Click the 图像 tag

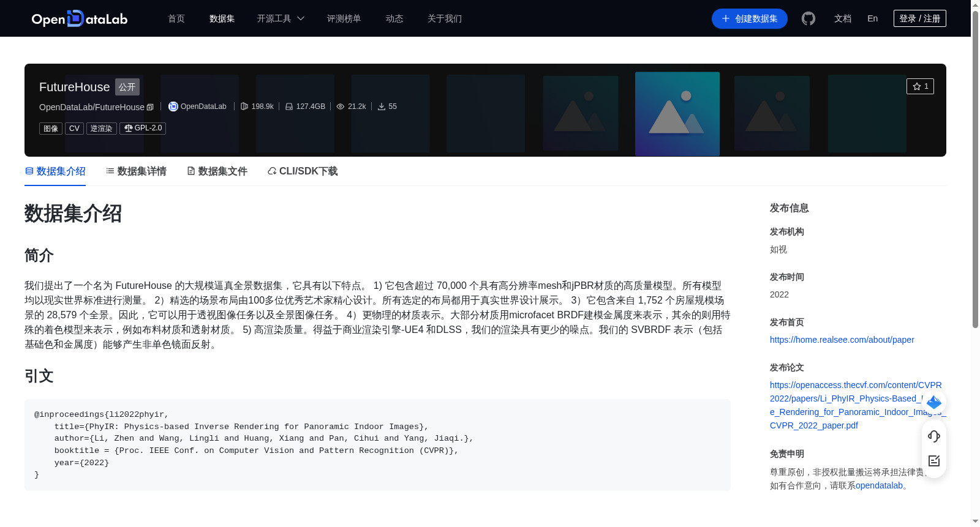click(51, 129)
